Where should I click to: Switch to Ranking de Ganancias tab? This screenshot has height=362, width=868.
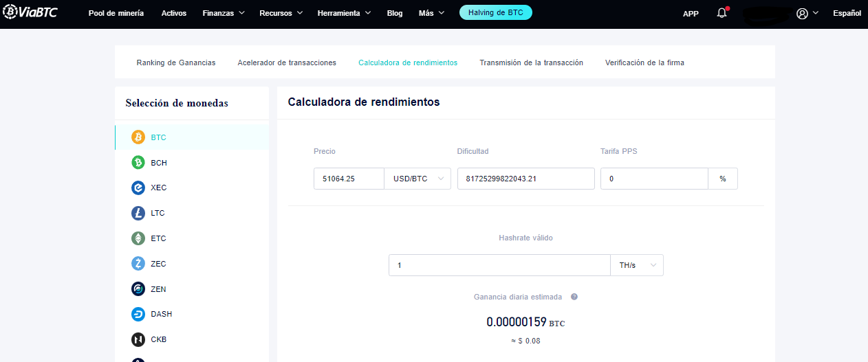(x=176, y=63)
